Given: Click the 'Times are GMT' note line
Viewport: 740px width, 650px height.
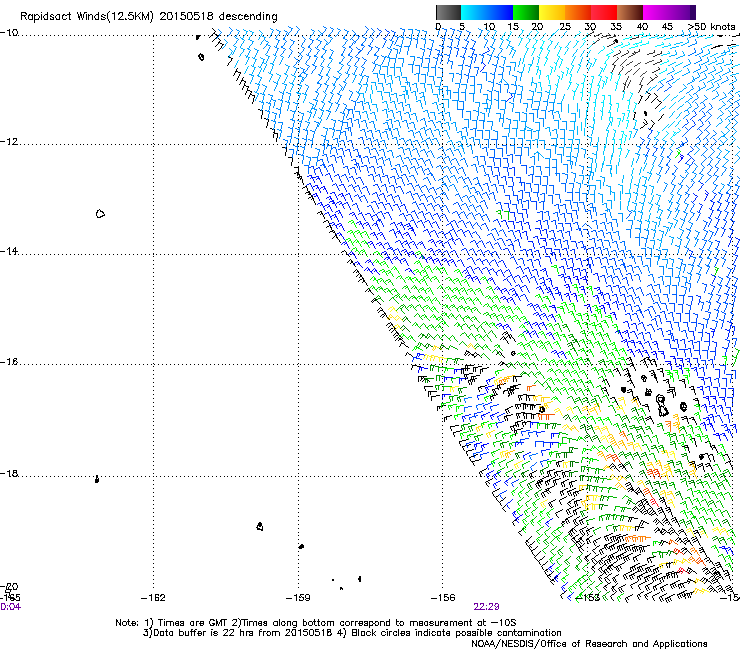Looking at the screenshot, I should pos(316,623).
